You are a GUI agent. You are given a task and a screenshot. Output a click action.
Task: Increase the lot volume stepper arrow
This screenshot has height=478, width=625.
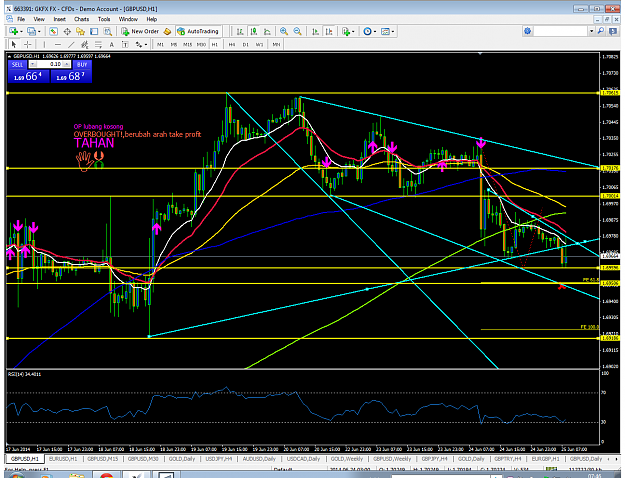point(67,64)
